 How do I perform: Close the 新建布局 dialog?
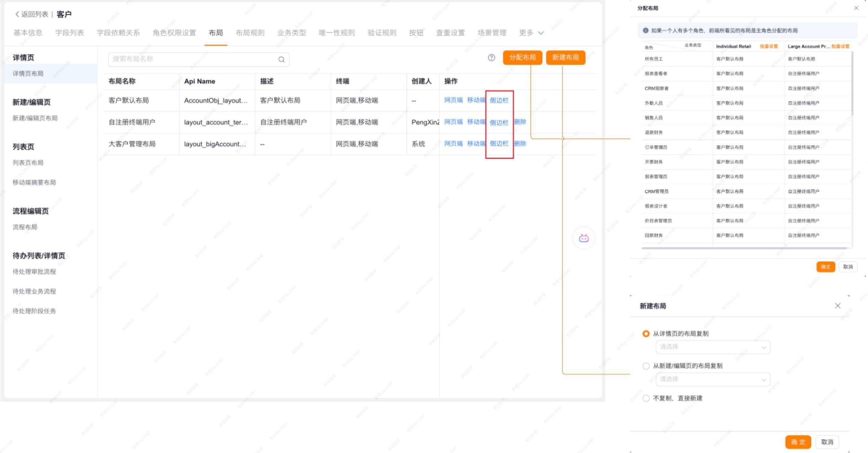coord(837,305)
